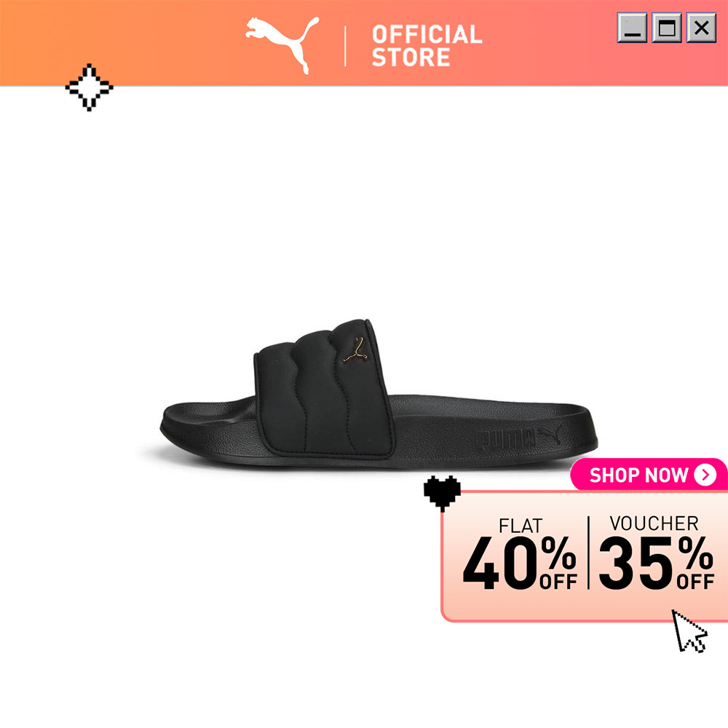Viewport: 728px width, 728px height.
Task: Maximize the window using the square button
Action: (x=667, y=28)
